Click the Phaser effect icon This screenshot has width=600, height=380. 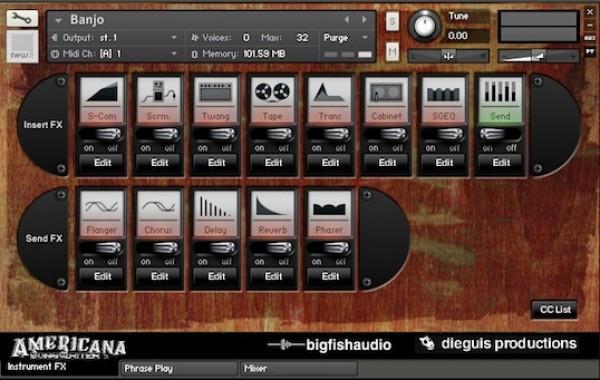(329, 206)
